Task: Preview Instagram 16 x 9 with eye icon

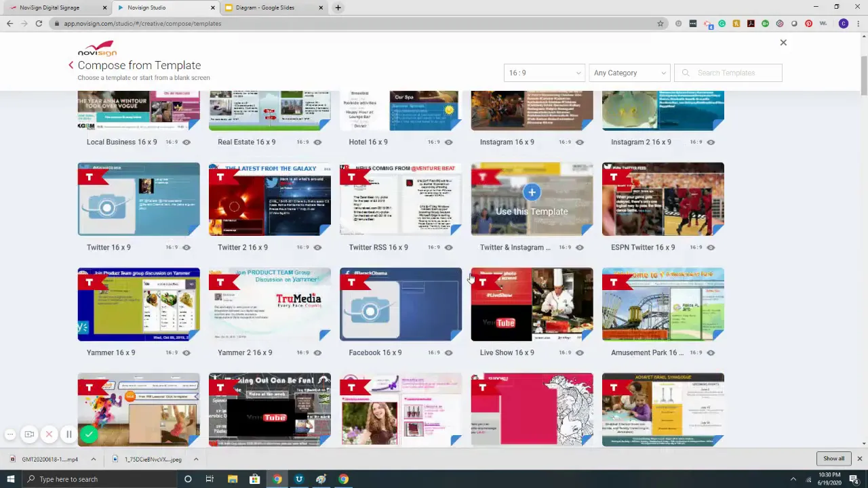Action: click(x=580, y=142)
